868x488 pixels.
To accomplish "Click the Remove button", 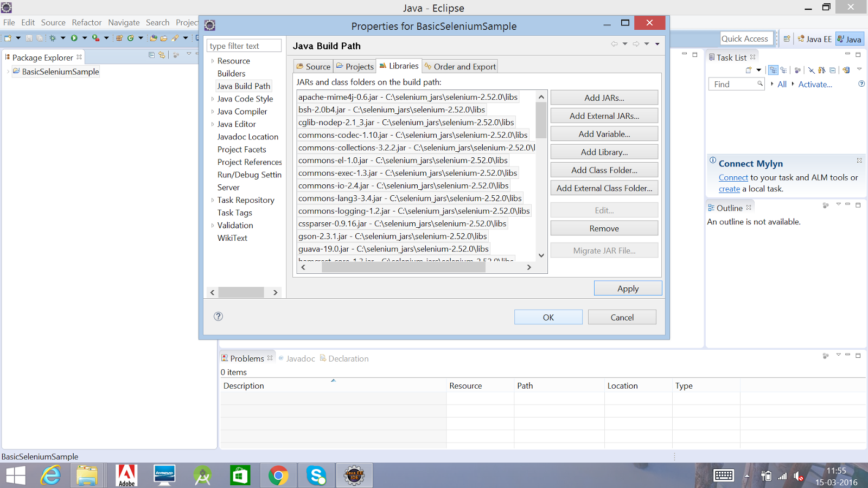I will pos(604,228).
